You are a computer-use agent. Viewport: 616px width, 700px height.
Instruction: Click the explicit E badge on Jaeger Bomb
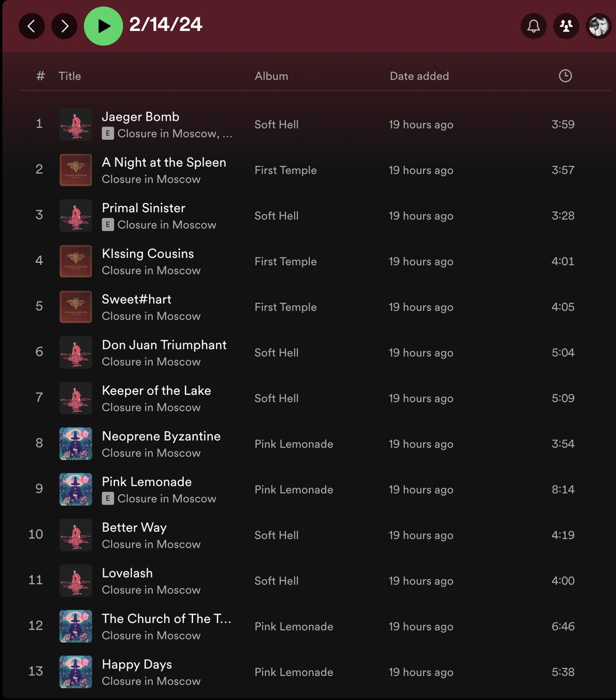tap(108, 134)
